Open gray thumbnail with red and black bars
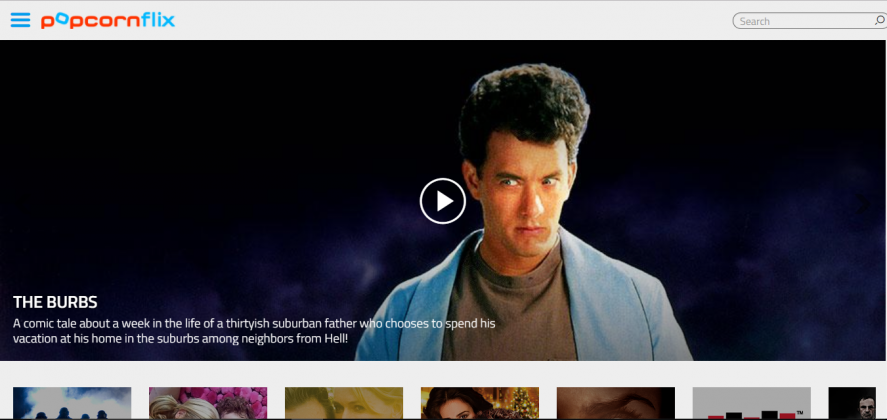Image resolution: width=887 pixels, height=420 pixels. click(751, 403)
